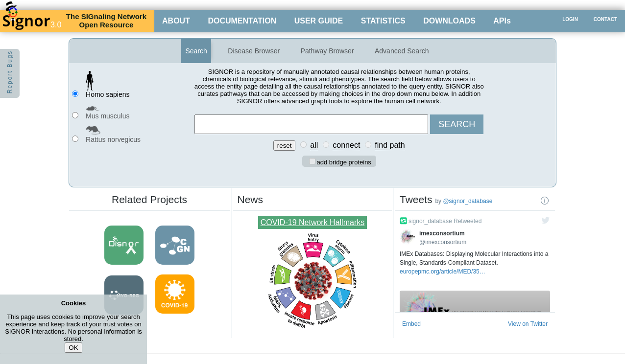Select the 'connect' search mode radio
The width and height of the screenshot is (625, 364).
[x=326, y=145]
